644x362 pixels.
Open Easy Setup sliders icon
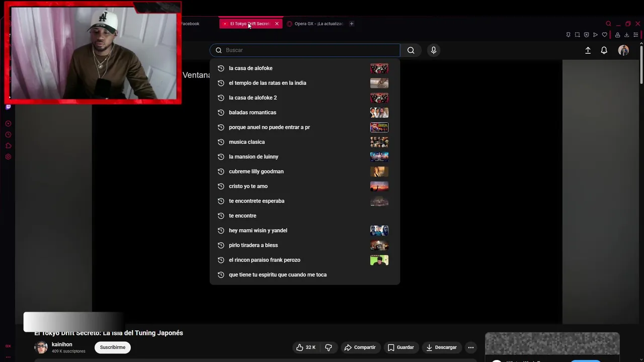pyautogui.click(x=635, y=35)
